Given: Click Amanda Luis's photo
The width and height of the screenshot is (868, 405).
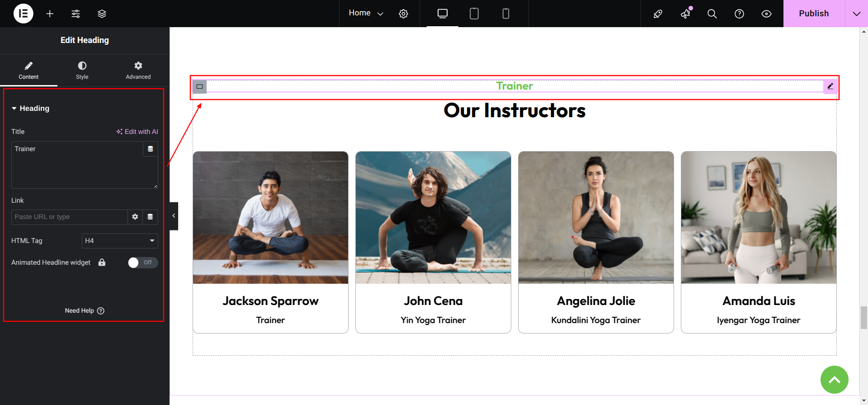Looking at the screenshot, I should pos(759,218).
